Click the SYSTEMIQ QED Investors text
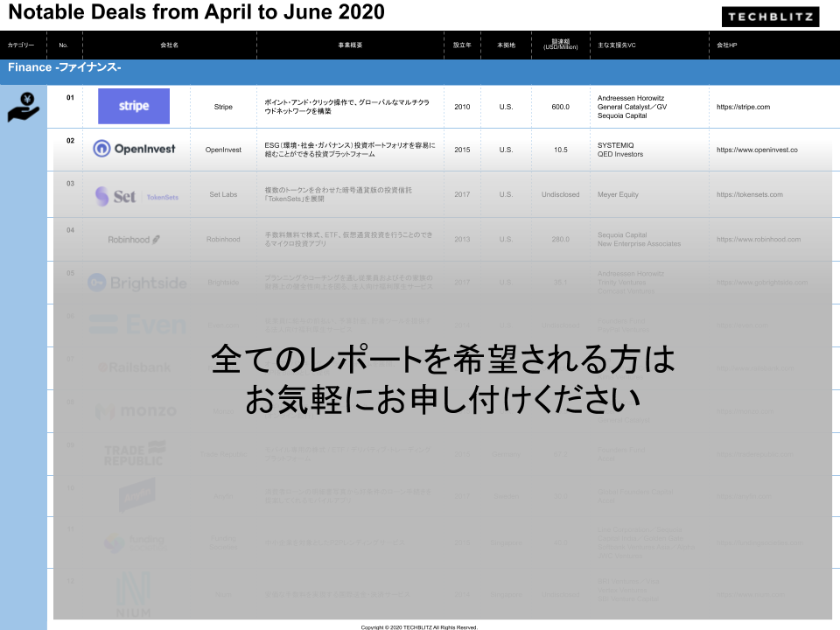The image size is (840, 630). pos(620,150)
